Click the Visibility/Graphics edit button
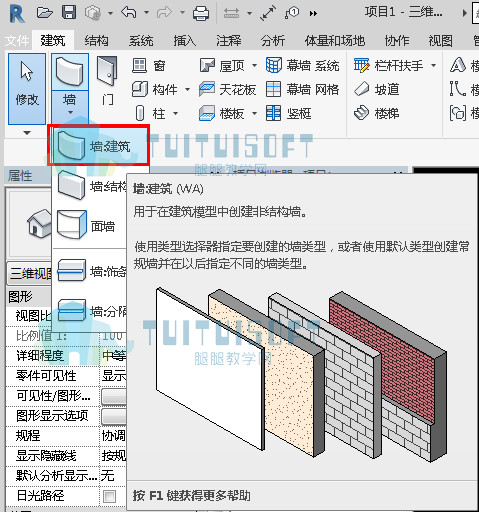 [x=114, y=396]
